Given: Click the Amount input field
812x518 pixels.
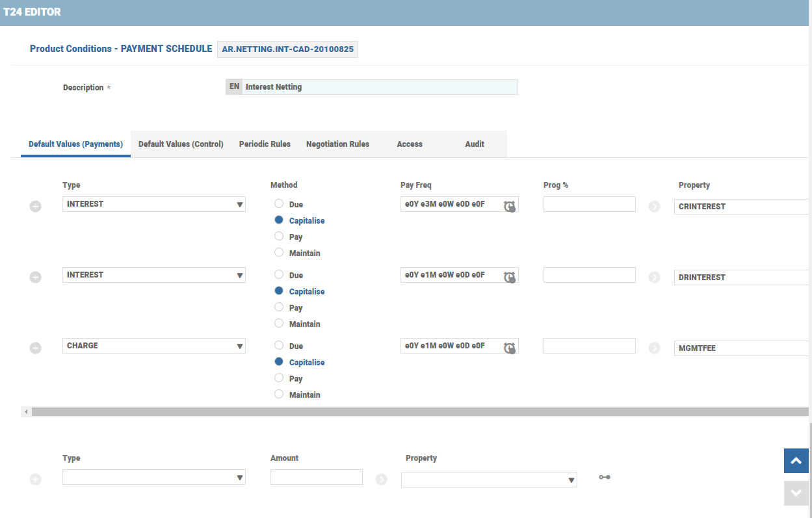Looking at the screenshot, I should coord(316,477).
